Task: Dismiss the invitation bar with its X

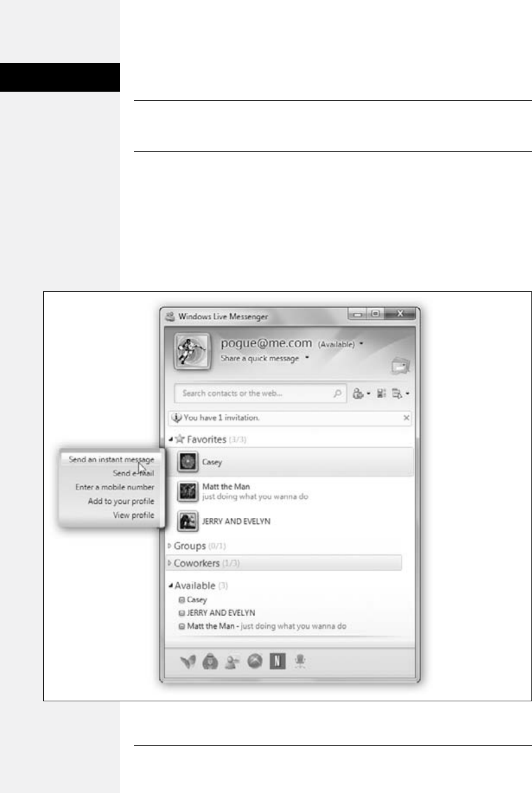Action: coord(407,418)
